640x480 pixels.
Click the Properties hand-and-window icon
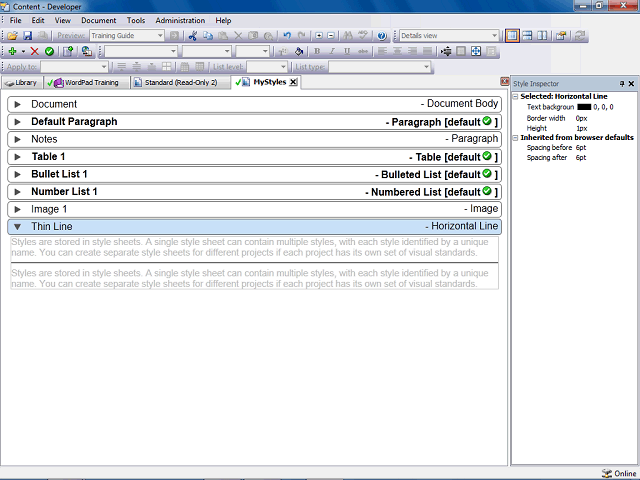click(x=561, y=36)
